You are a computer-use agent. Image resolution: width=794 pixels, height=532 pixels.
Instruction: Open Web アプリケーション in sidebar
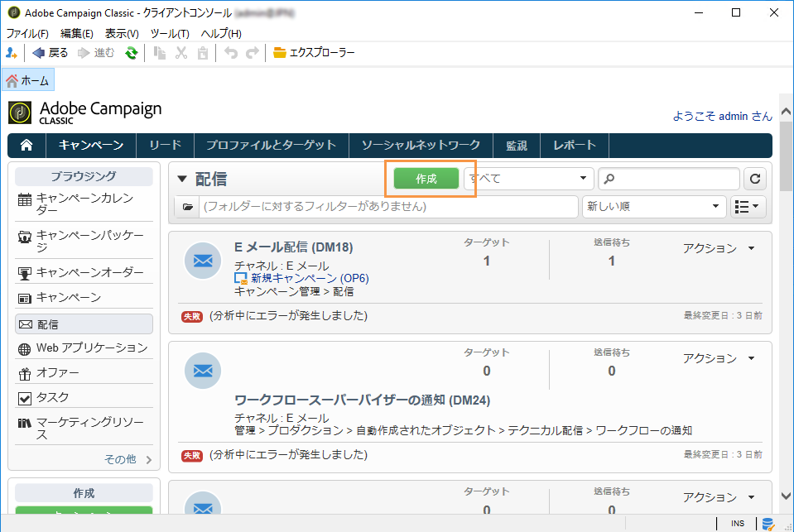(84, 348)
